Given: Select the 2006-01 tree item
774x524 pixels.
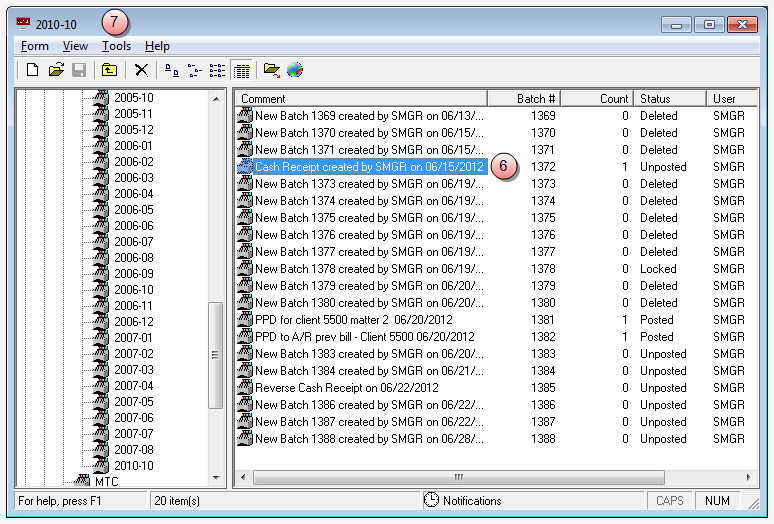Looking at the screenshot, I should (134, 146).
